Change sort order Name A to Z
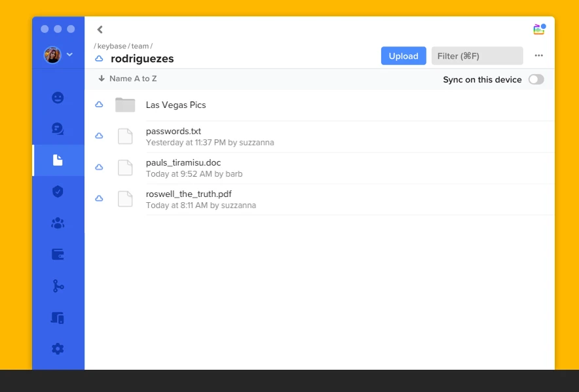 coord(128,79)
